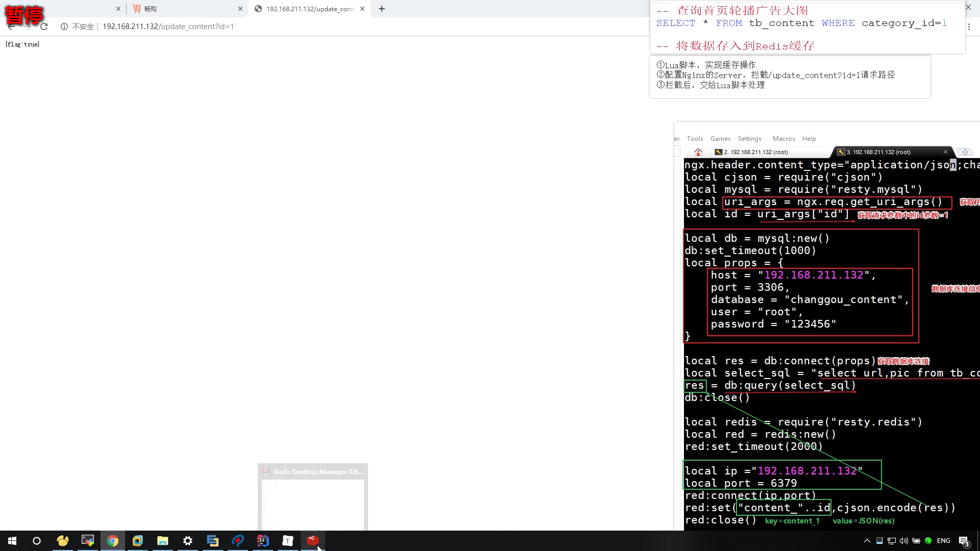Open the Macros menu in MobaXterm
Viewport: 980px width, 551px height.
point(783,139)
